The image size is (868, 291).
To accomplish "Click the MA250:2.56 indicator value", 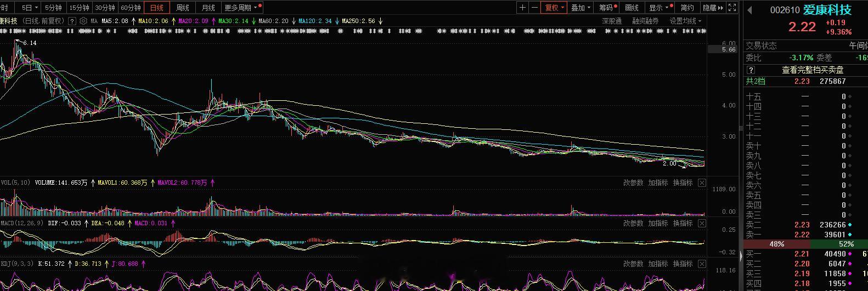I will [358, 21].
